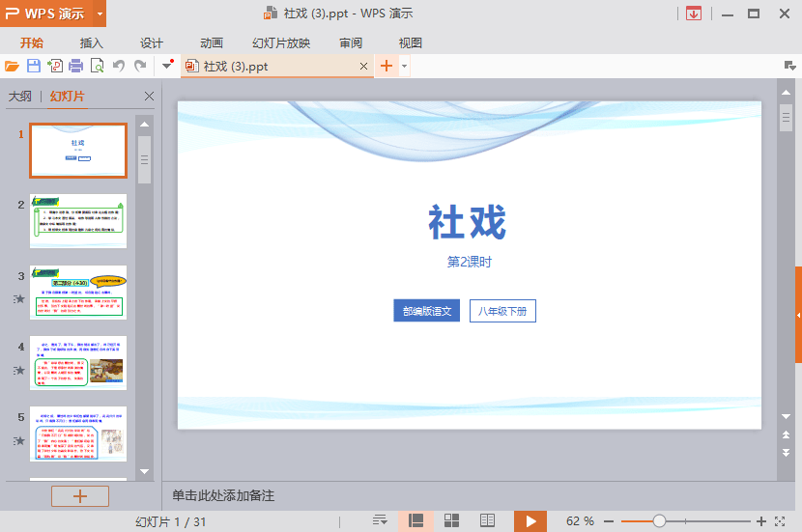Viewport: 802px width, 532px height.
Task: Collapse the right side task pane handle
Action: click(x=798, y=316)
